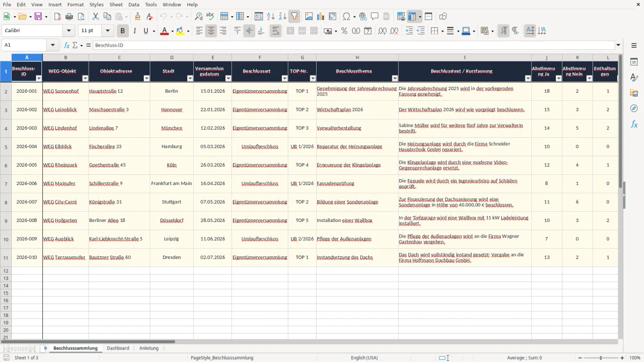
Task: Cut the selection with scissors icon
Action: point(96,17)
